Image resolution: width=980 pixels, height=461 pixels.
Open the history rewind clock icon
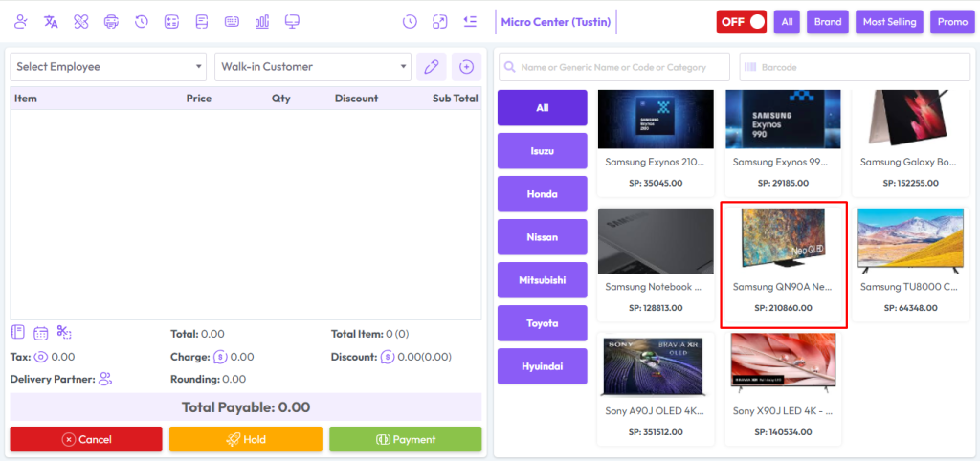pos(142,22)
